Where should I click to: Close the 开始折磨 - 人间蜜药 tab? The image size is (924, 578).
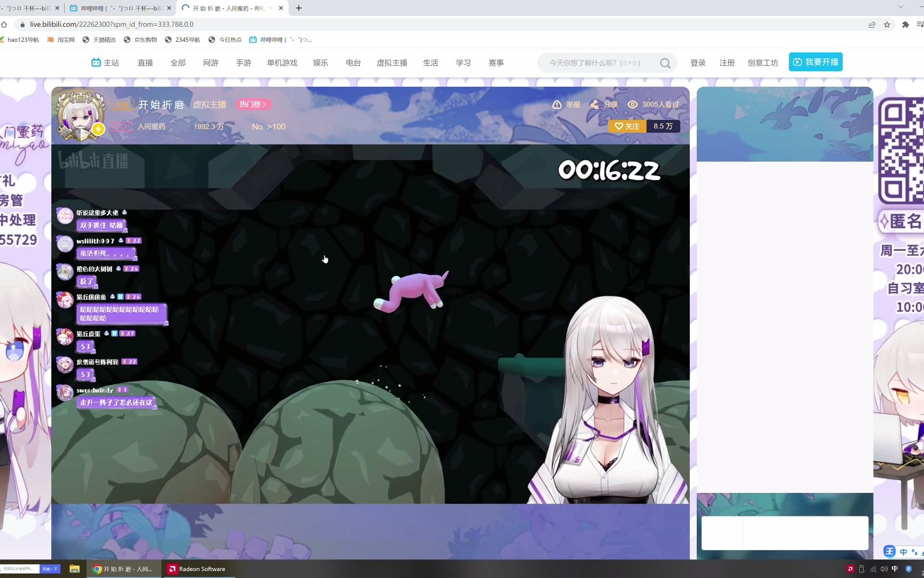(x=281, y=8)
